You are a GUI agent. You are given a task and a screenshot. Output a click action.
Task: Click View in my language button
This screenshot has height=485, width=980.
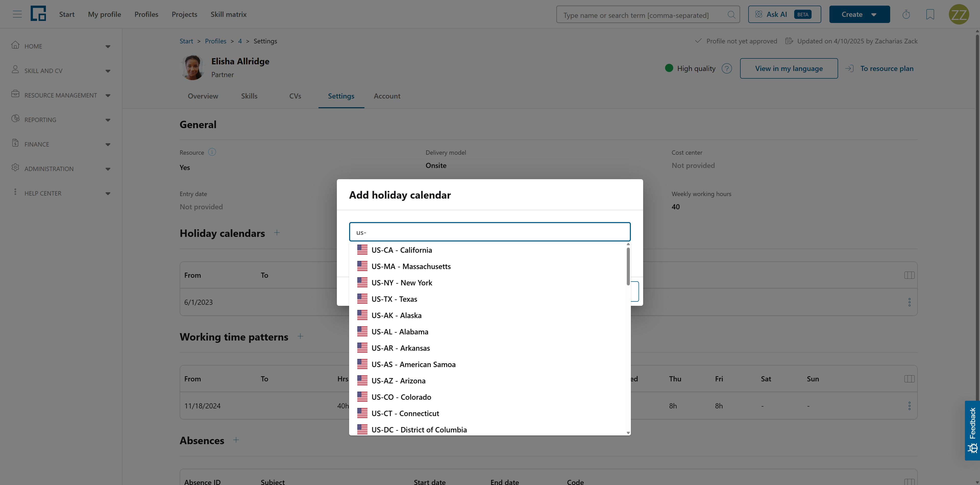pyautogui.click(x=789, y=68)
